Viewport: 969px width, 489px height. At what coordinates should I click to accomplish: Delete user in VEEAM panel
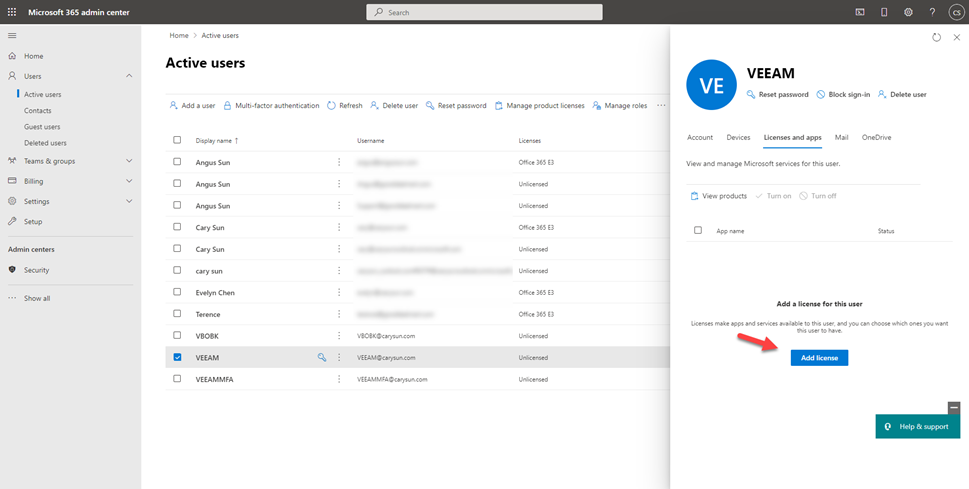902,95
